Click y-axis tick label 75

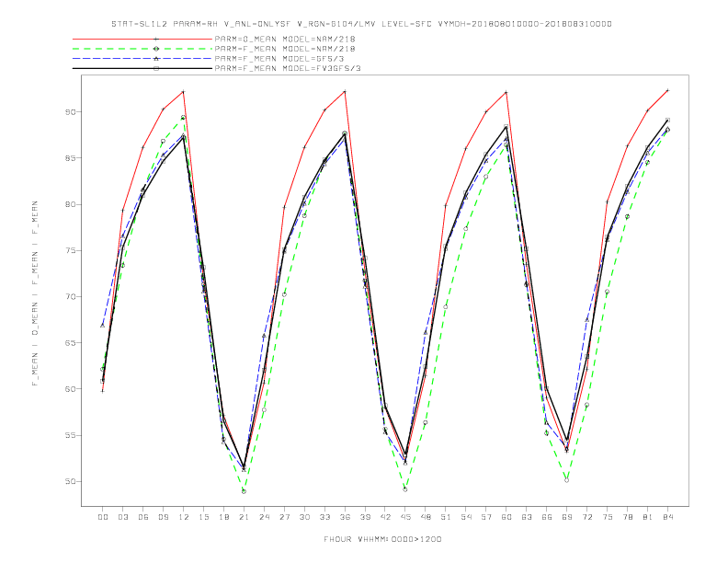[x=70, y=250]
